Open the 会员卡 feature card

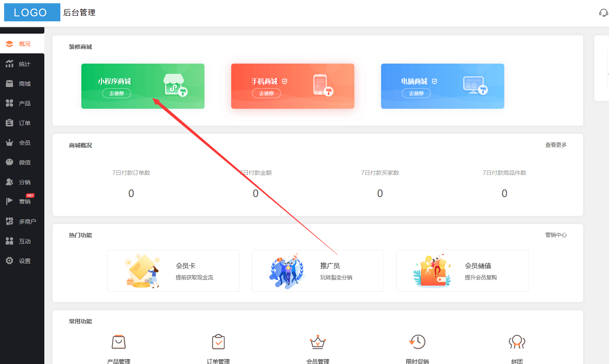pyautogui.click(x=173, y=271)
